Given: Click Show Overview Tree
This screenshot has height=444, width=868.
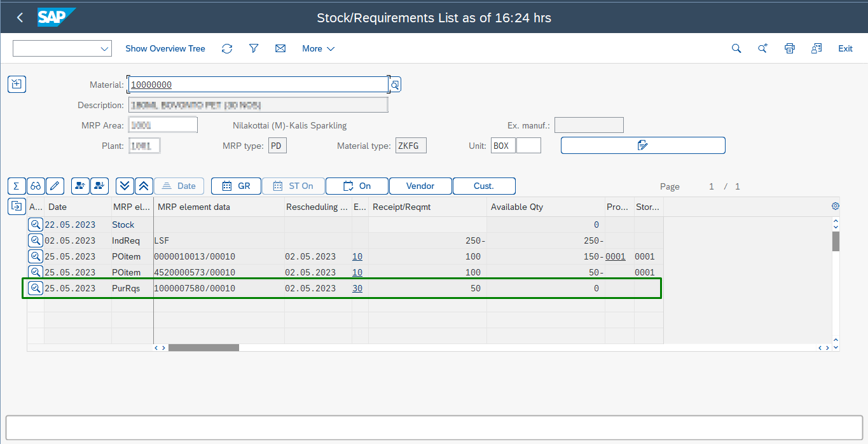Looking at the screenshot, I should pyautogui.click(x=165, y=48).
